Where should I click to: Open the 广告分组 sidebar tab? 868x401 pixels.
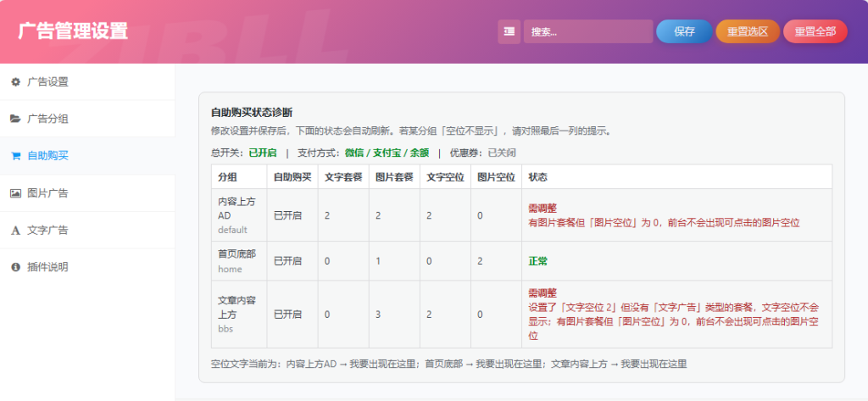coord(87,119)
